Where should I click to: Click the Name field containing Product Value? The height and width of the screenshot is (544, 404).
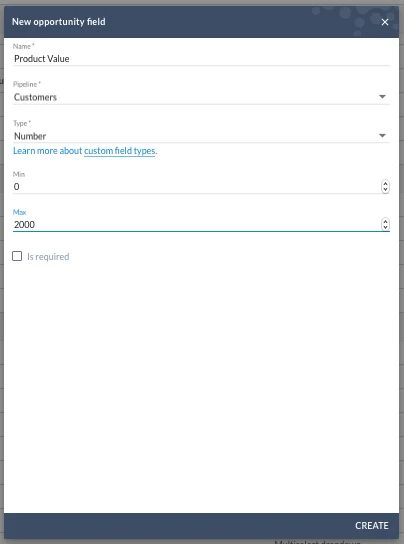201,59
